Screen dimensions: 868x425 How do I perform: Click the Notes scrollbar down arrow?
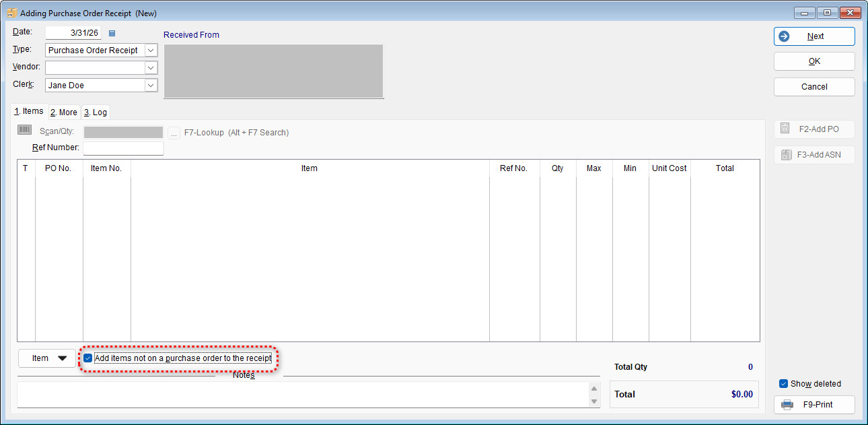[593, 401]
